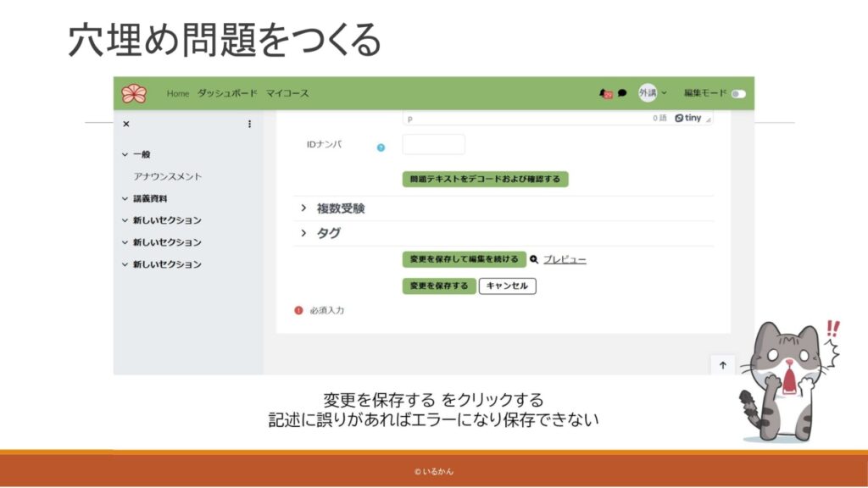Expand the 複数受験 section

(x=303, y=208)
